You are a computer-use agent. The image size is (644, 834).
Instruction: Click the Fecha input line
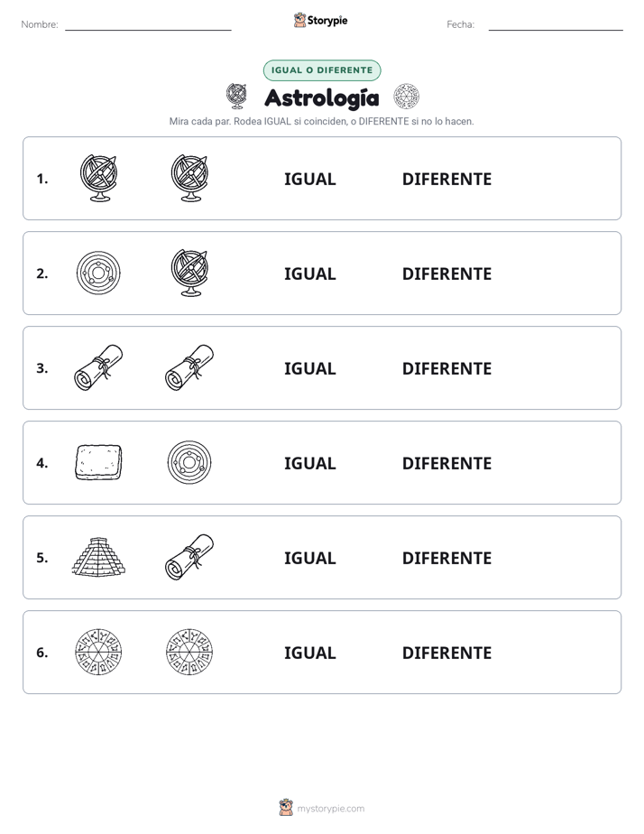(556, 24)
